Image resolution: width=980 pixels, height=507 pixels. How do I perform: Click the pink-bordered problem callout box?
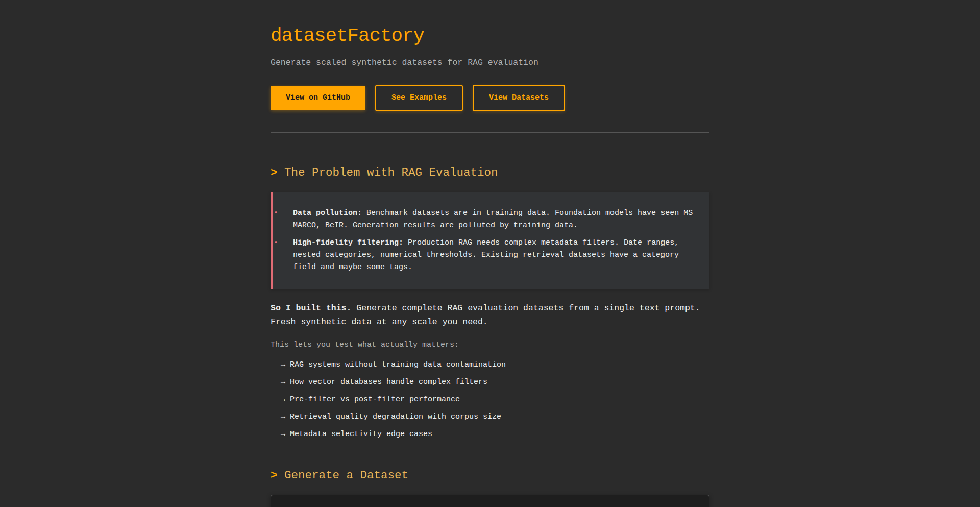click(x=489, y=240)
